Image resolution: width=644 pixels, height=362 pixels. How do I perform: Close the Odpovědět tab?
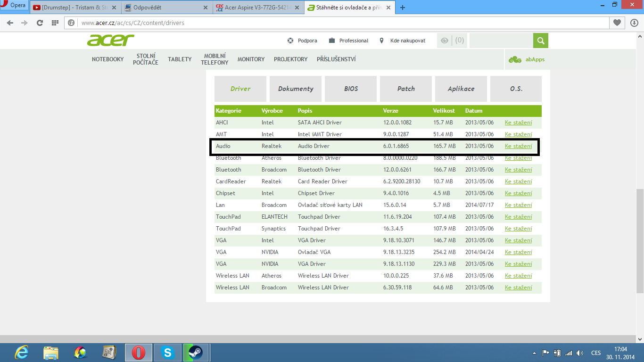[205, 8]
